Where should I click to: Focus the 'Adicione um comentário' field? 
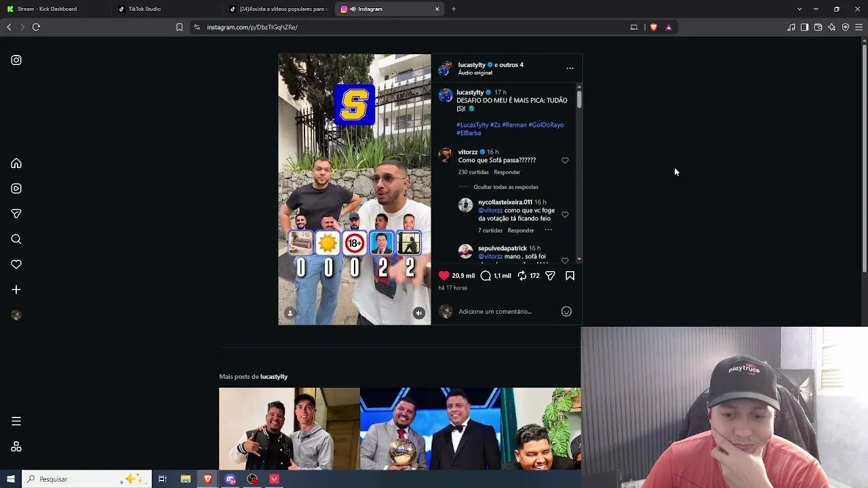(507, 312)
